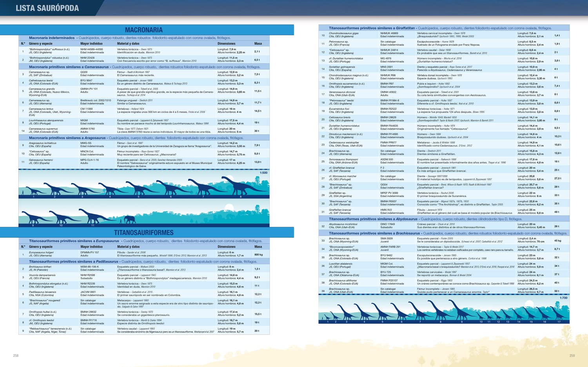The width and height of the screenshot is (588, 367).
Task: Click page number '258'
Action: pos(16,356)
